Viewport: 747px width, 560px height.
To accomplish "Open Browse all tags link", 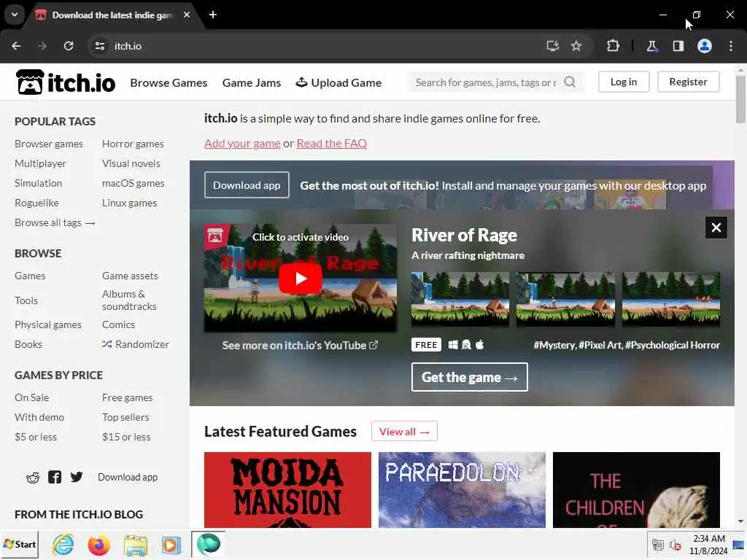I will (55, 222).
